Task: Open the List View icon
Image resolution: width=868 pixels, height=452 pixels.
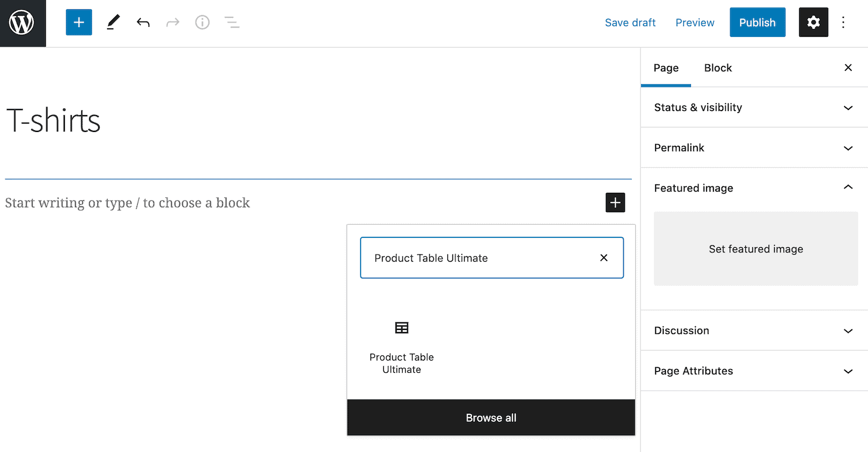Action: coord(231,23)
